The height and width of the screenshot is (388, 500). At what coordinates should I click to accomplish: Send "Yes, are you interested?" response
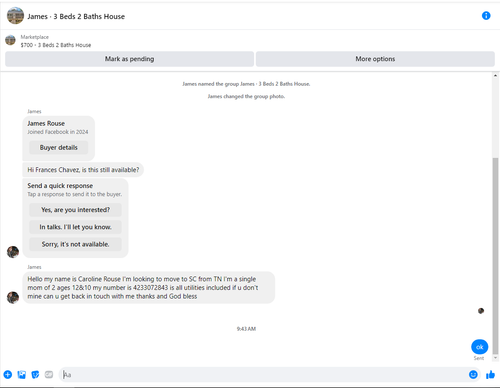point(75,210)
